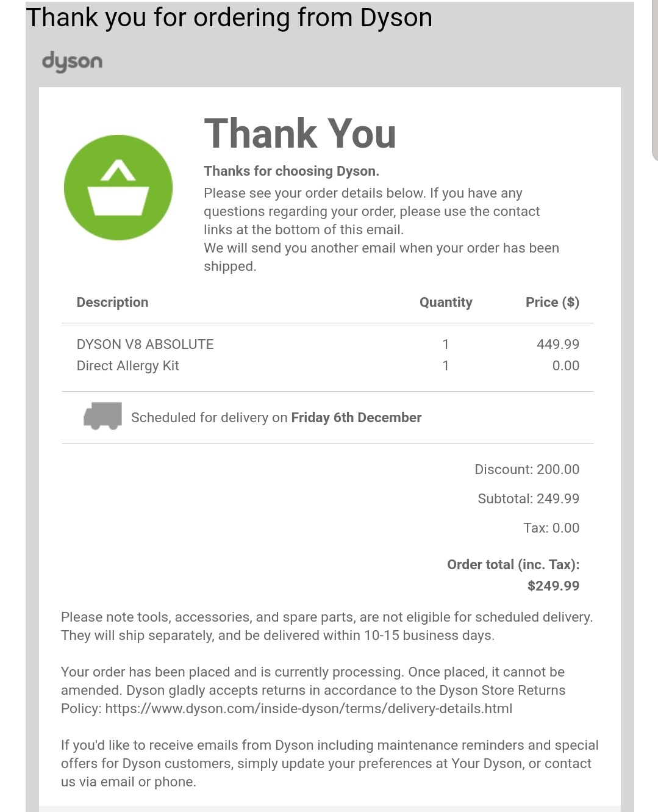658x812 pixels.
Task: Click the Dyson logo in header
Action: (72, 62)
